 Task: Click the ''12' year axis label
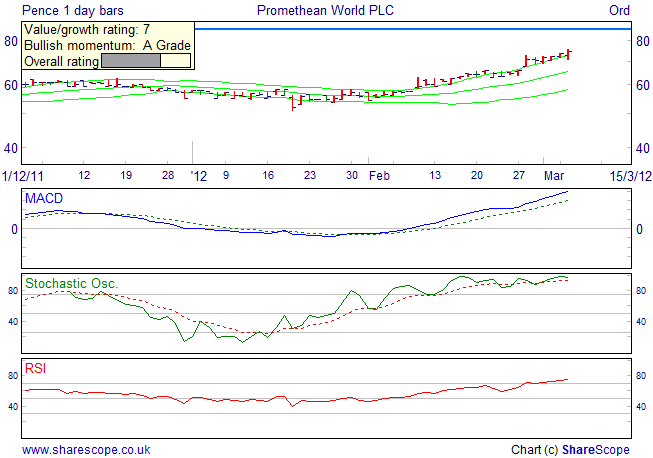coord(199,176)
